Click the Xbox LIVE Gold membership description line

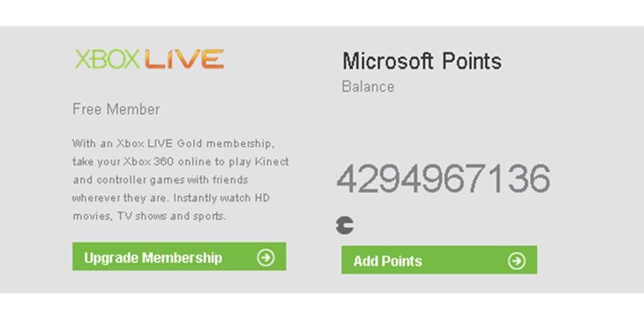pyautogui.click(x=174, y=144)
